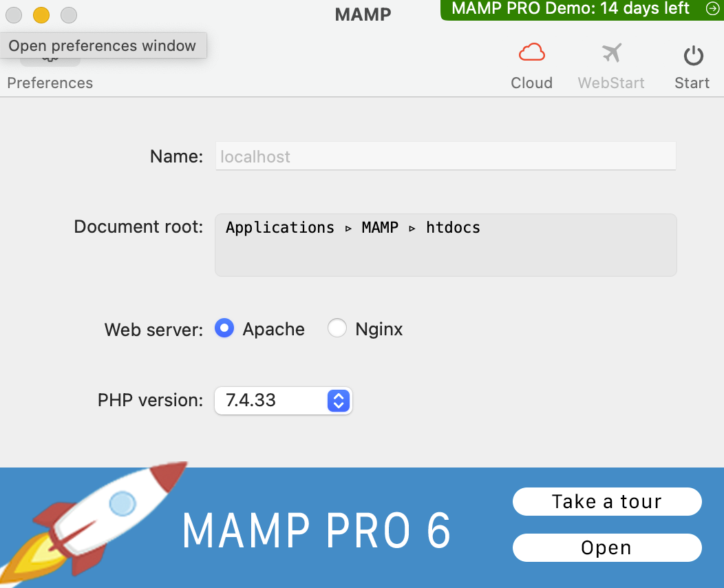Open Preferences from the toolbar
This screenshot has height=588, width=724.
click(x=50, y=82)
